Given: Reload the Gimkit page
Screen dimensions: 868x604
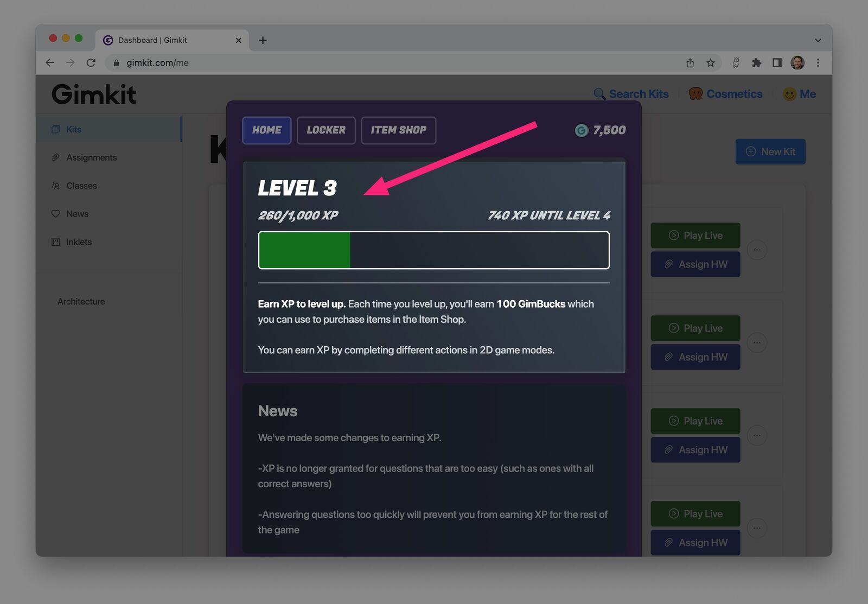Looking at the screenshot, I should tap(91, 63).
